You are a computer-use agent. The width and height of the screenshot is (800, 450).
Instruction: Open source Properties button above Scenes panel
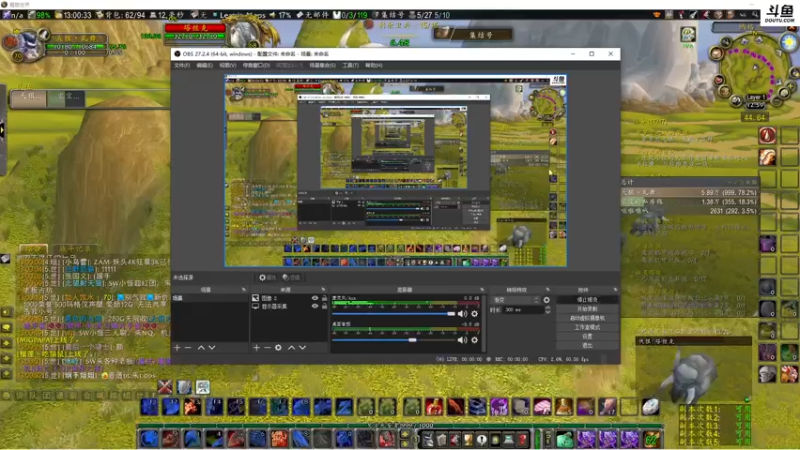(267, 278)
